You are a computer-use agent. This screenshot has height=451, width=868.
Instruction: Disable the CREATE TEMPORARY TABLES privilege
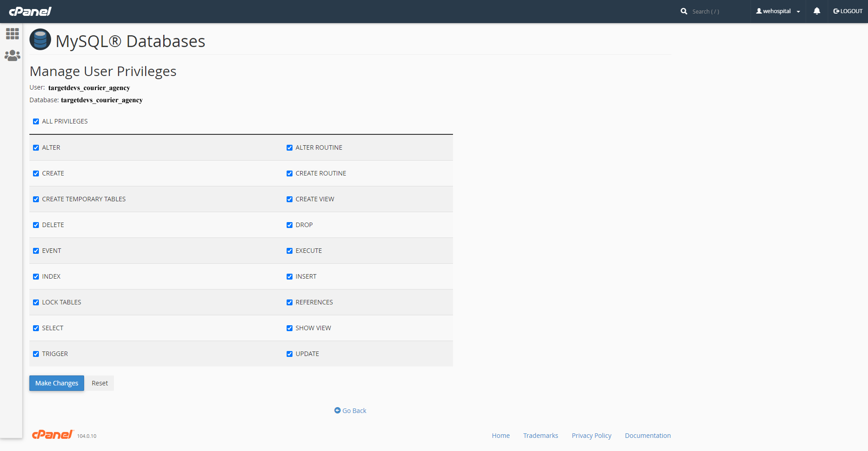36,199
